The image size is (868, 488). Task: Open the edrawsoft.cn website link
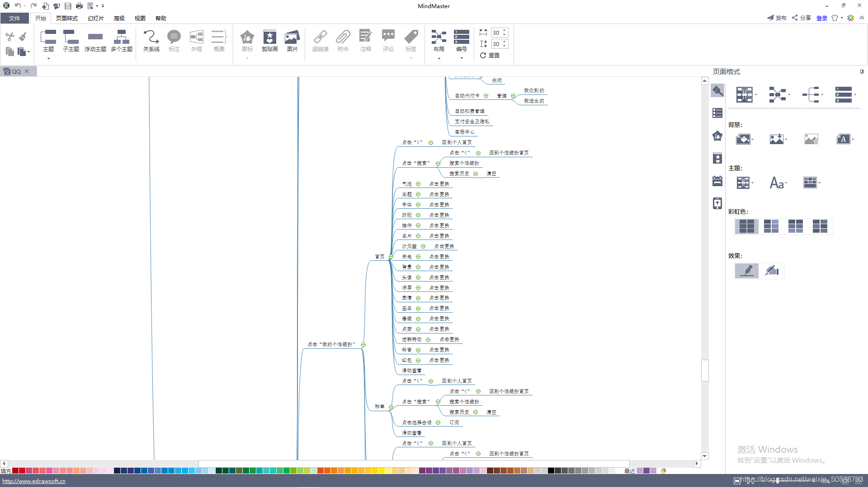pyautogui.click(x=34, y=481)
